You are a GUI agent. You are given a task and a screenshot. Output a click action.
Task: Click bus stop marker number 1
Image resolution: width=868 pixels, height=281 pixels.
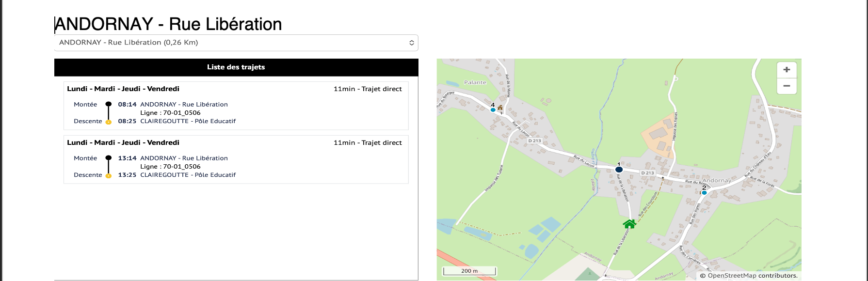(x=619, y=170)
